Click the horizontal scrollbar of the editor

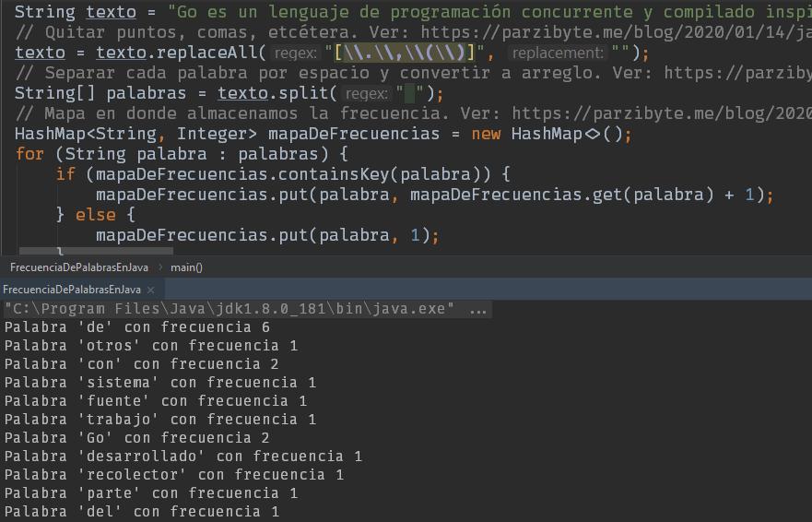tap(96, 251)
